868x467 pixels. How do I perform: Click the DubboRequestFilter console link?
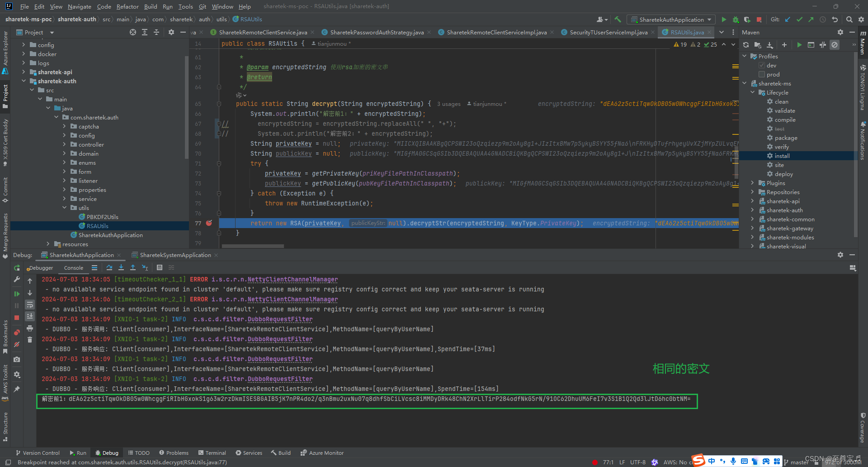[280, 319]
